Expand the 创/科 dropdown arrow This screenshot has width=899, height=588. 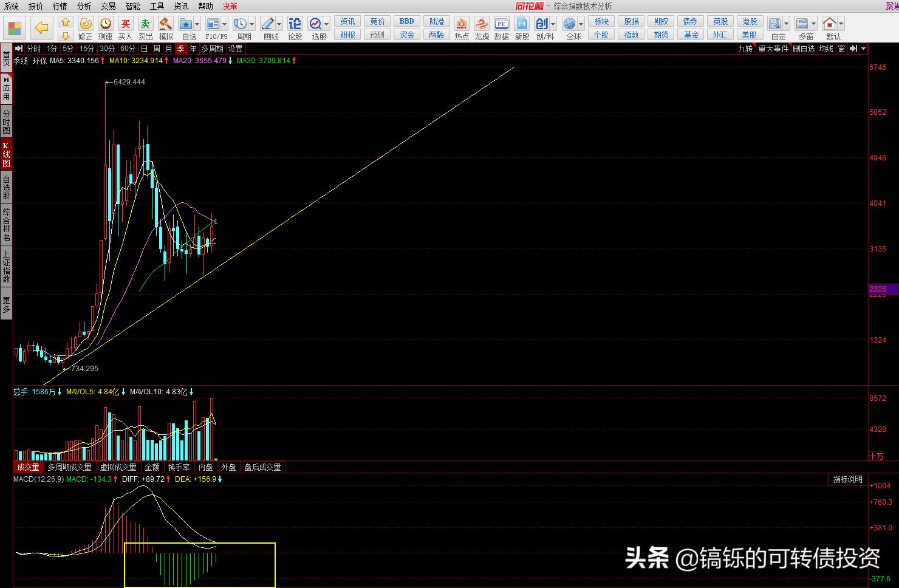point(553,24)
